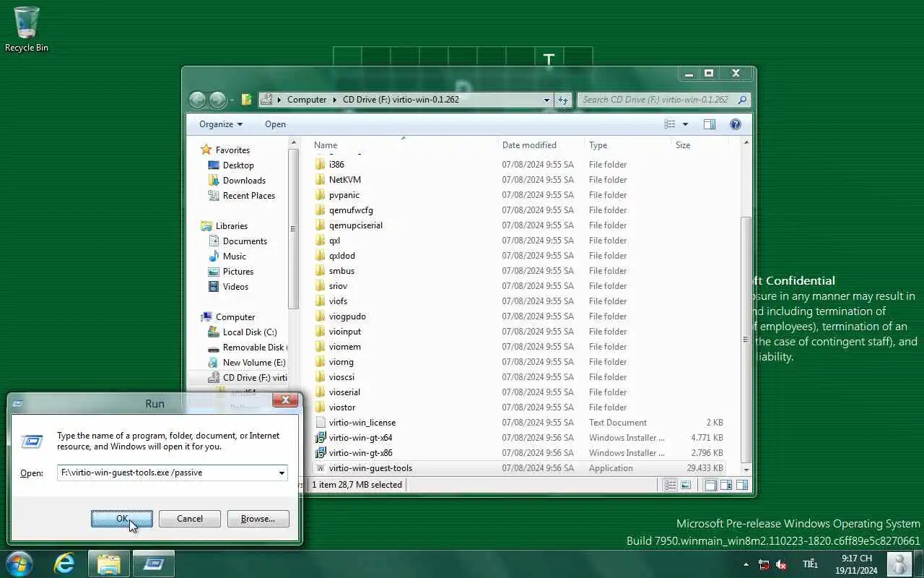Toggle the preview pane button in status bar
Screen dimensions: 924x578
pos(741,485)
